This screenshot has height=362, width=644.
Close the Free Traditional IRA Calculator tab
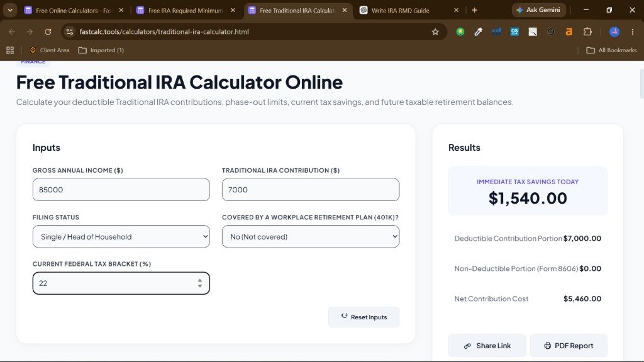[x=345, y=10]
